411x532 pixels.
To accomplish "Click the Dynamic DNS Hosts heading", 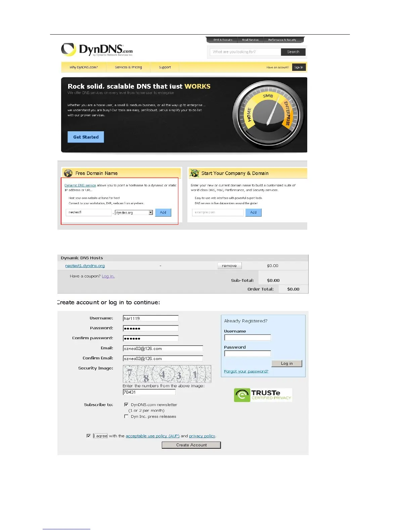I will pyautogui.click(x=82, y=258).
